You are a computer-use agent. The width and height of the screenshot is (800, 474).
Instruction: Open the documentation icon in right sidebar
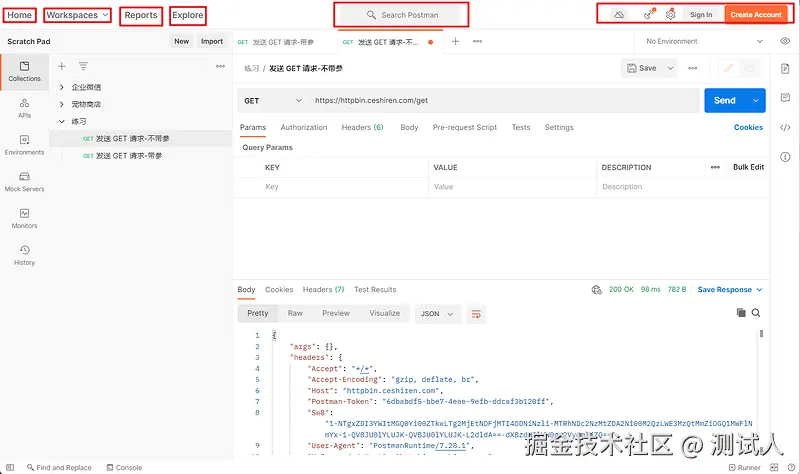[785, 68]
